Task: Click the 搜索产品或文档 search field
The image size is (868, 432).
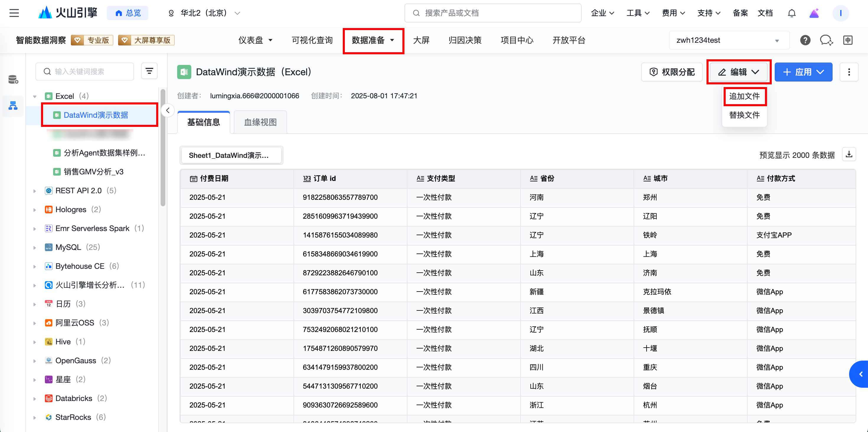Action: pos(493,13)
